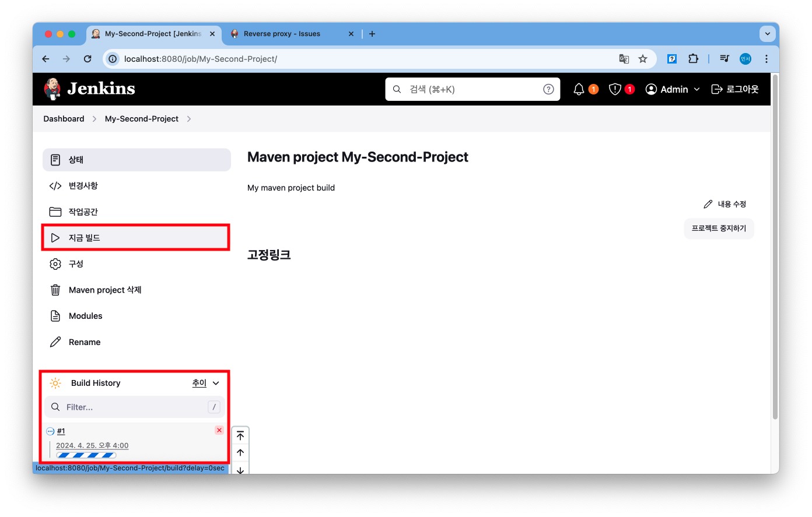Close the Reverse proxy - Issues tab
The height and width of the screenshot is (517, 812).
tap(351, 34)
